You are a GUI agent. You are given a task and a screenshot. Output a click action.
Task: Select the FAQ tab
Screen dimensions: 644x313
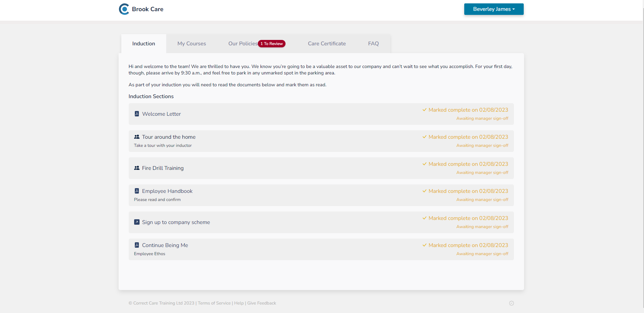373,44
